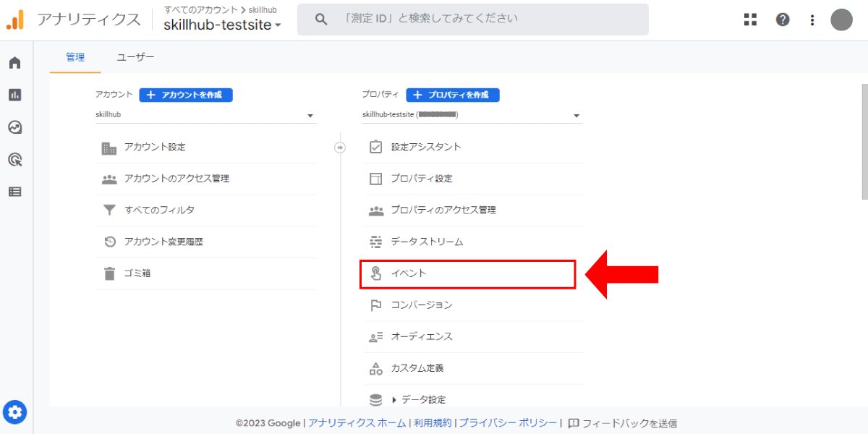Viewport: 868px width, 434px height.
Task: Open アカウント変更履歴 menu item
Action: [207, 242]
